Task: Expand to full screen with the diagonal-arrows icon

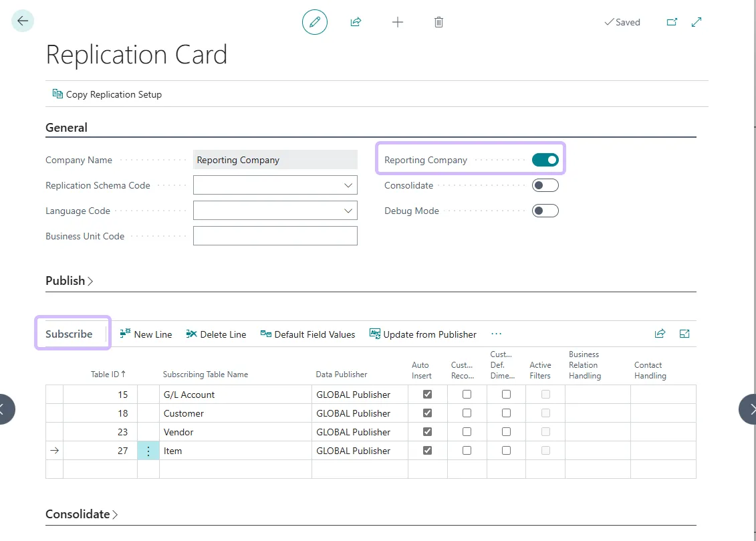Action: (x=696, y=21)
